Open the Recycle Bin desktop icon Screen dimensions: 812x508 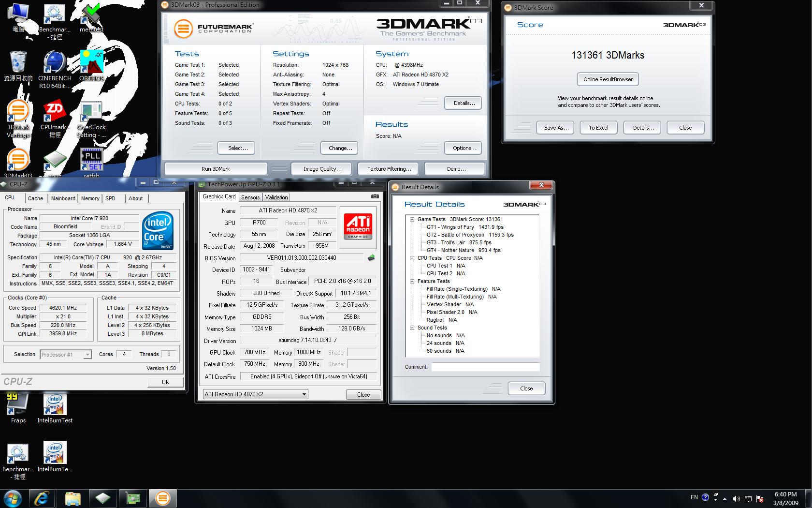[x=18, y=66]
